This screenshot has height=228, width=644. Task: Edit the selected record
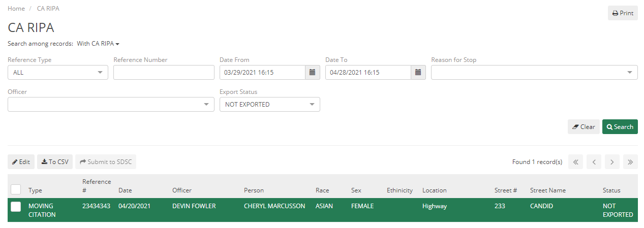click(x=21, y=162)
